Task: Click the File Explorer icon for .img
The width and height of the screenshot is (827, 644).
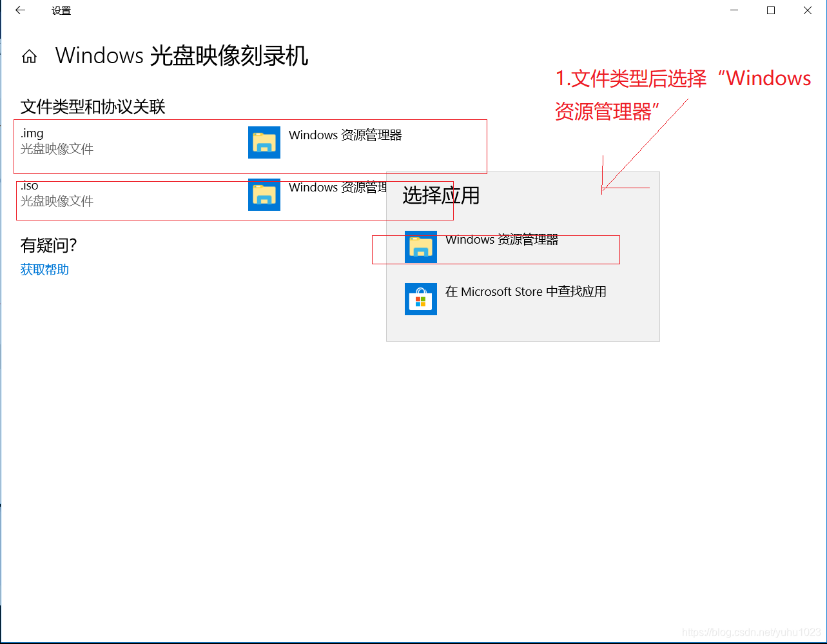Action: [x=264, y=142]
